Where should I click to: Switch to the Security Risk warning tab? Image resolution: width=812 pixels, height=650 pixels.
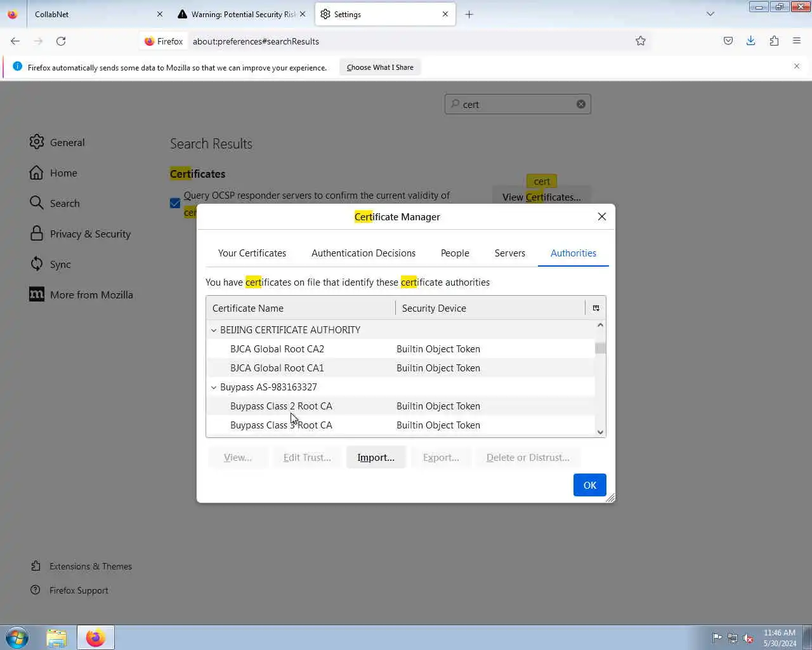tap(242, 14)
